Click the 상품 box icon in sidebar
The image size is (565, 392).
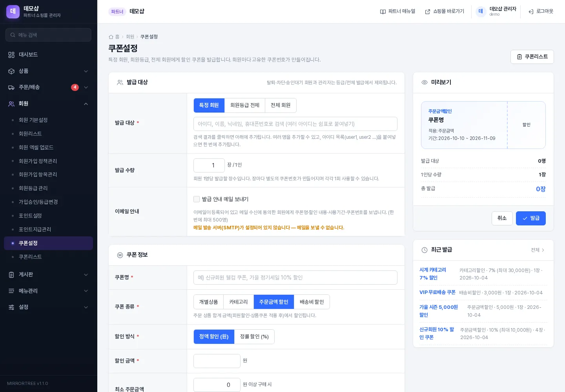tap(11, 71)
